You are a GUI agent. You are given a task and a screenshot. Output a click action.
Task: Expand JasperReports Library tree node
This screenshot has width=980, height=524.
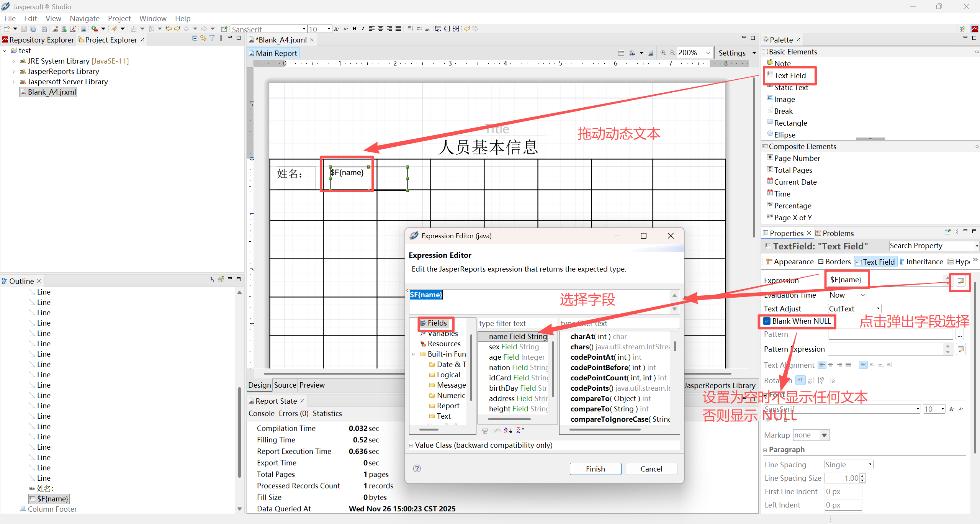(x=14, y=72)
